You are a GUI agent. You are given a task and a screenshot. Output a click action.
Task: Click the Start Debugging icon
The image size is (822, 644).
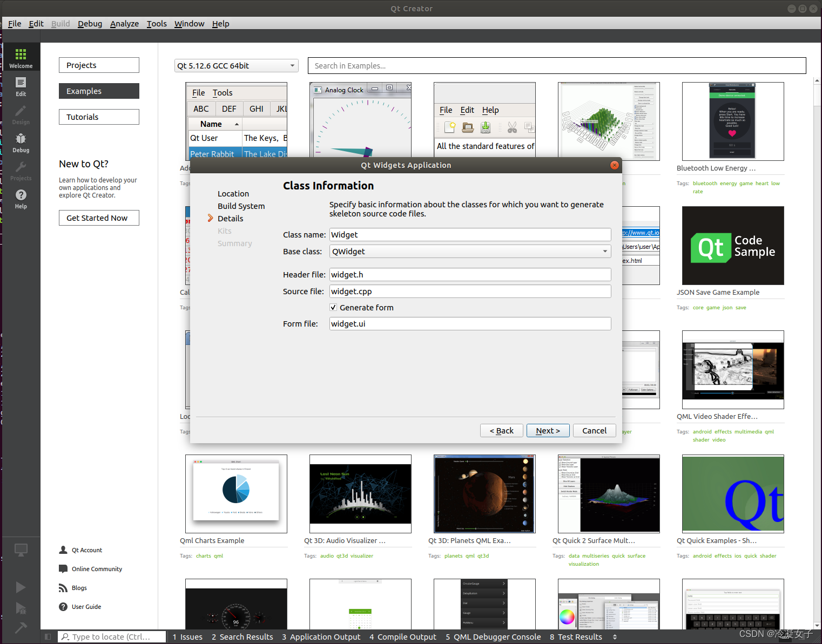coord(21,608)
